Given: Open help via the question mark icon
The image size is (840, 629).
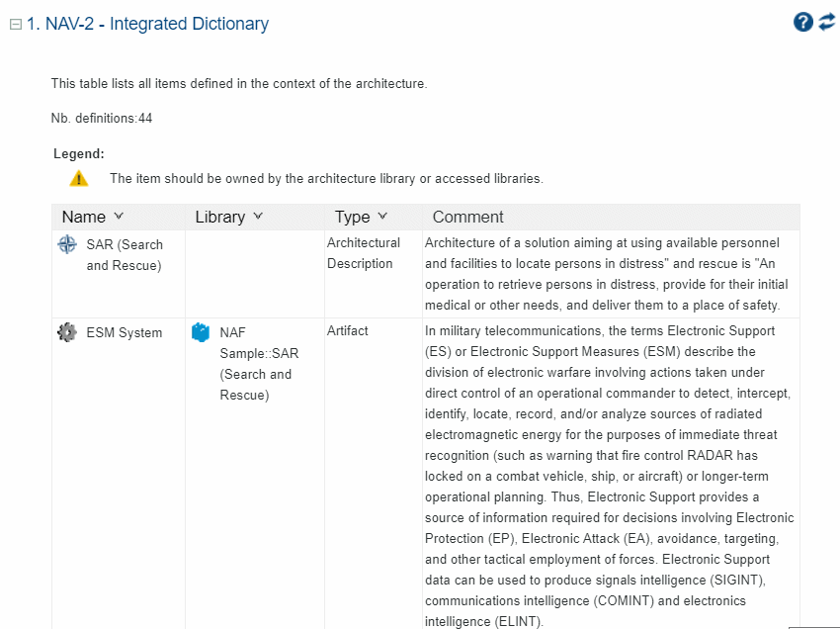Looking at the screenshot, I should (803, 22).
